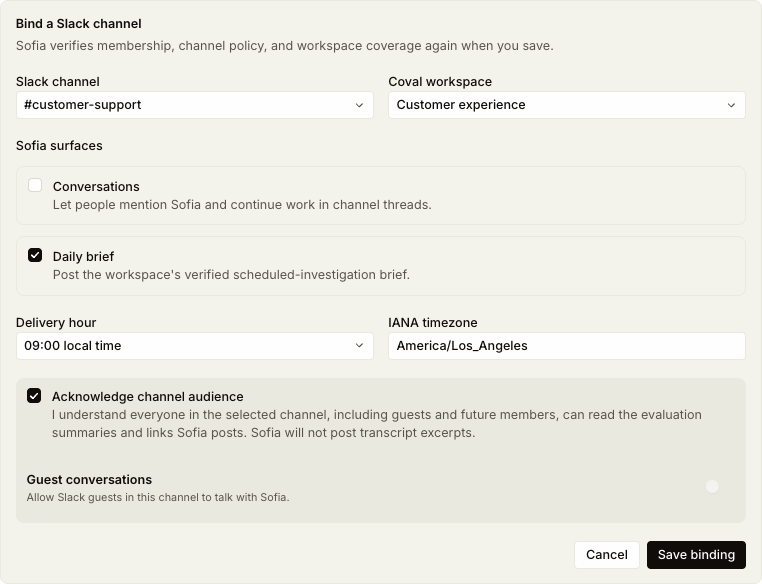Click the Sofia surfaces label
This screenshot has width=762, height=584.
click(x=59, y=146)
